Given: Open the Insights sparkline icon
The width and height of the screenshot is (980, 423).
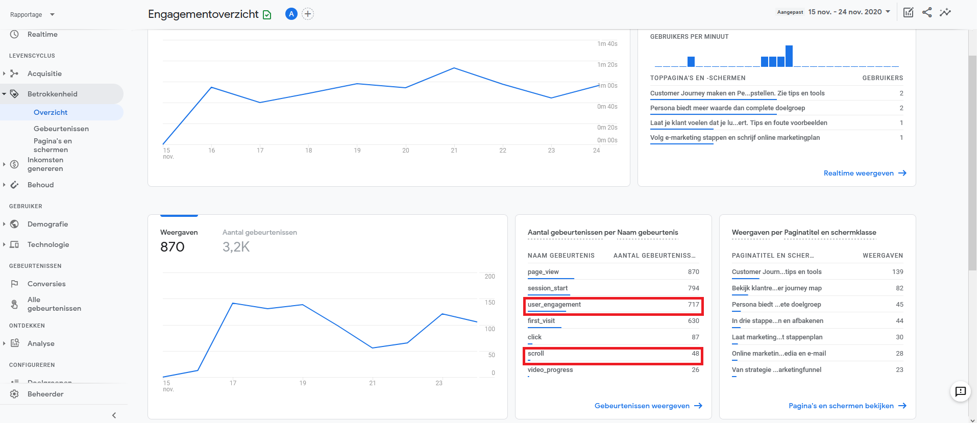Looking at the screenshot, I should pyautogui.click(x=945, y=12).
